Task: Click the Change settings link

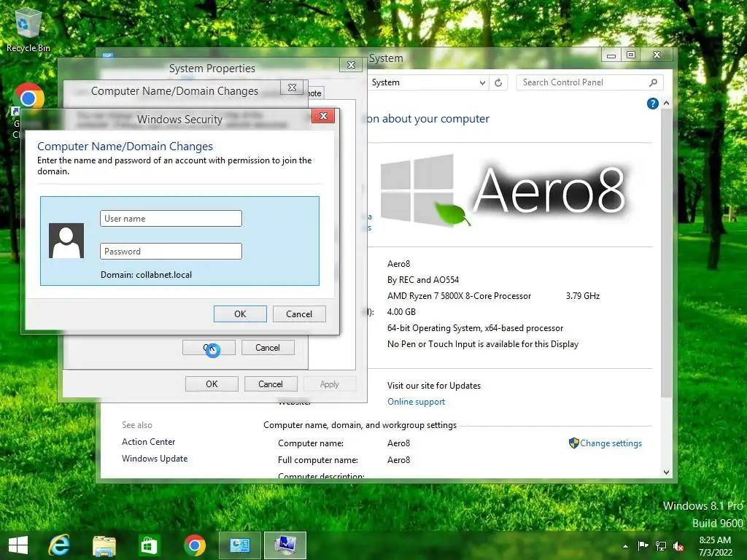Action: pos(611,443)
